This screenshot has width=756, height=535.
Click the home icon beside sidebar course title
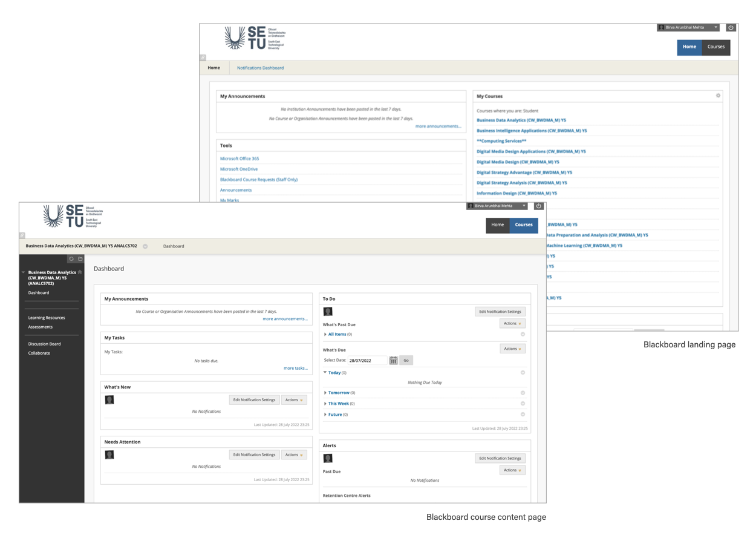[80, 272]
